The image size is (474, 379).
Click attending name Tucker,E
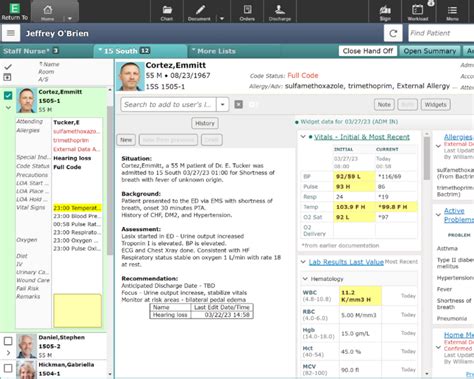point(66,122)
